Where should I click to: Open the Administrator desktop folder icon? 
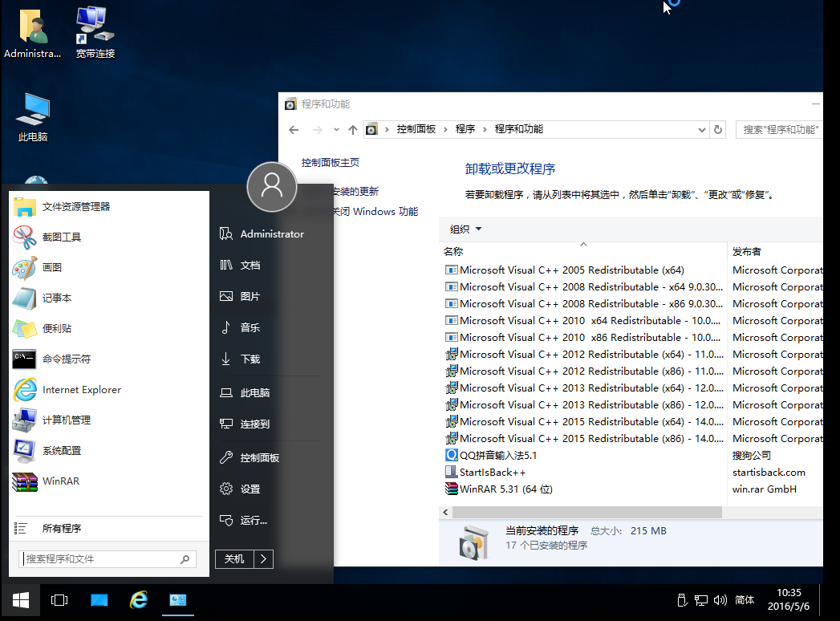33,32
